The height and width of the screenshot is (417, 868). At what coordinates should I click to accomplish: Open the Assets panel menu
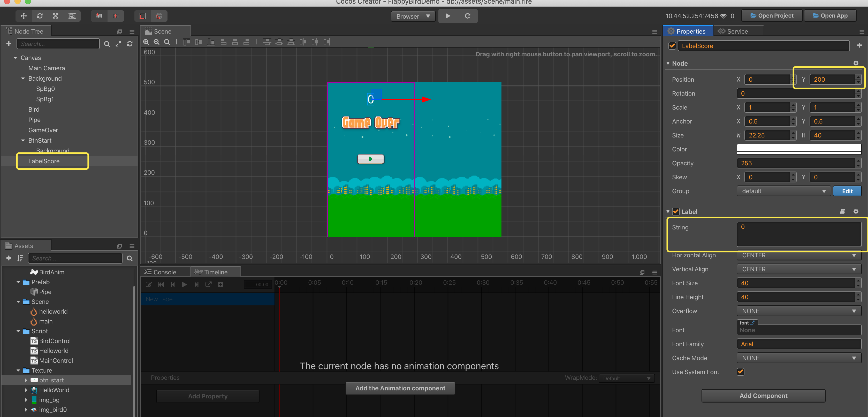point(132,246)
